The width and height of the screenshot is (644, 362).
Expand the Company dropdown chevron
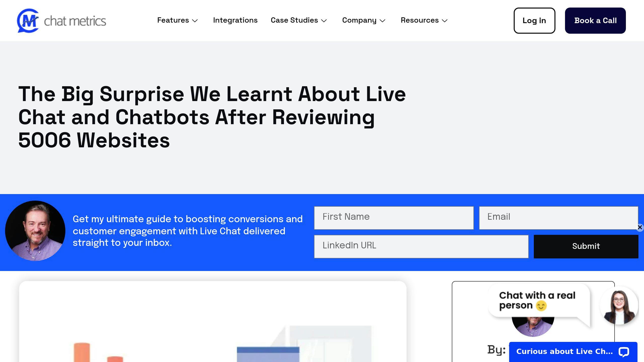point(382,21)
